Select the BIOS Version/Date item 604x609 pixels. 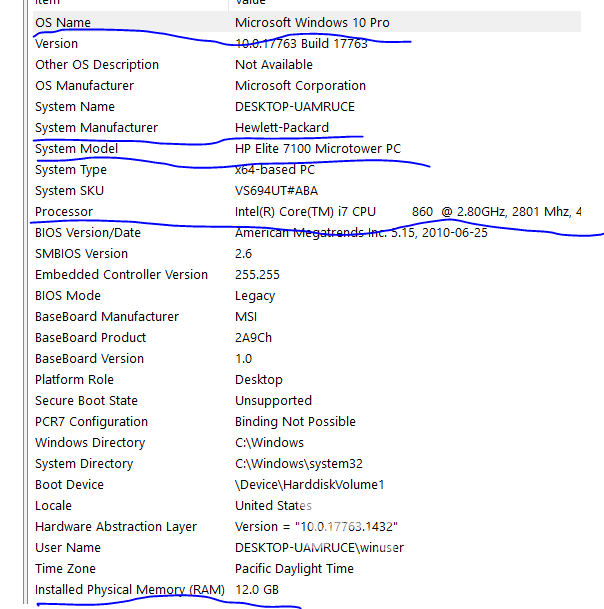click(x=88, y=232)
